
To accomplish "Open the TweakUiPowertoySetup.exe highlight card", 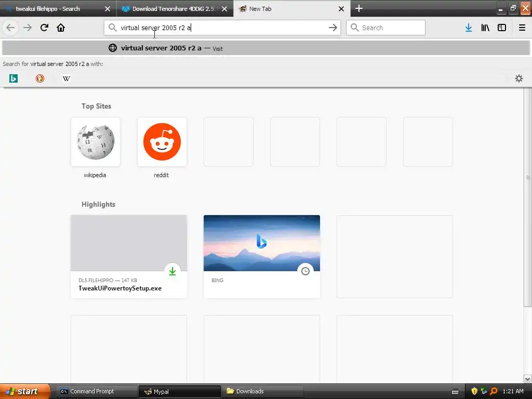I will pos(129,257).
